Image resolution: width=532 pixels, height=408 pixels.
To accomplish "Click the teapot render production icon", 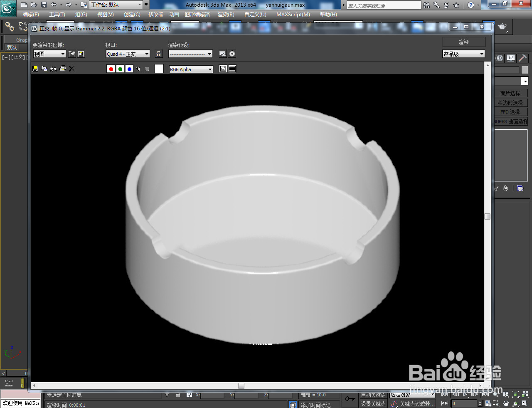I will tap(502, 27).
